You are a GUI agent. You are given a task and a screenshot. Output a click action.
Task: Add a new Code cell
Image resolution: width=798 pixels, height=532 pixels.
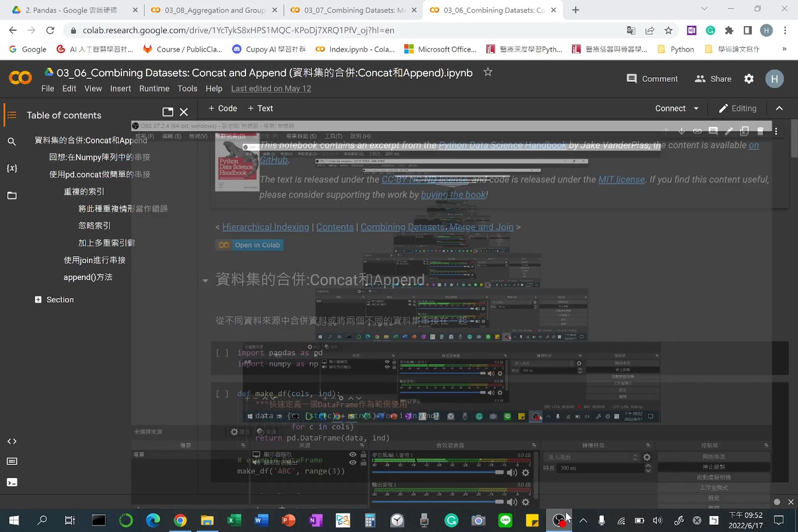point(222,108)
